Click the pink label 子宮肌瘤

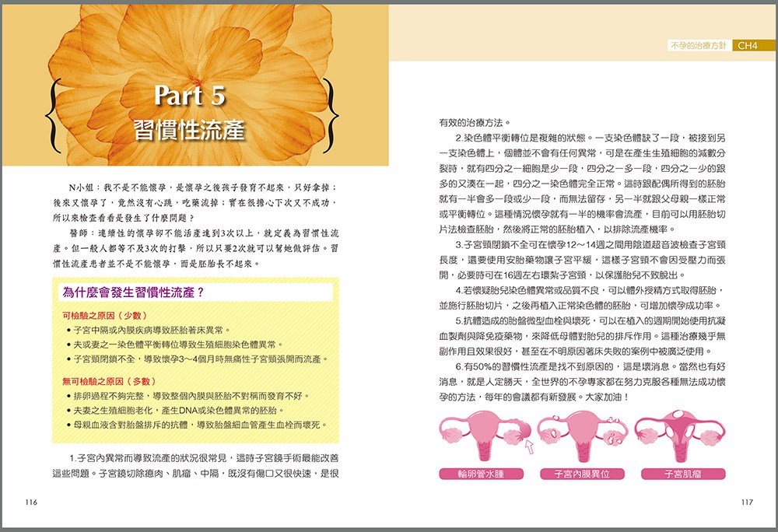point(683,474)
